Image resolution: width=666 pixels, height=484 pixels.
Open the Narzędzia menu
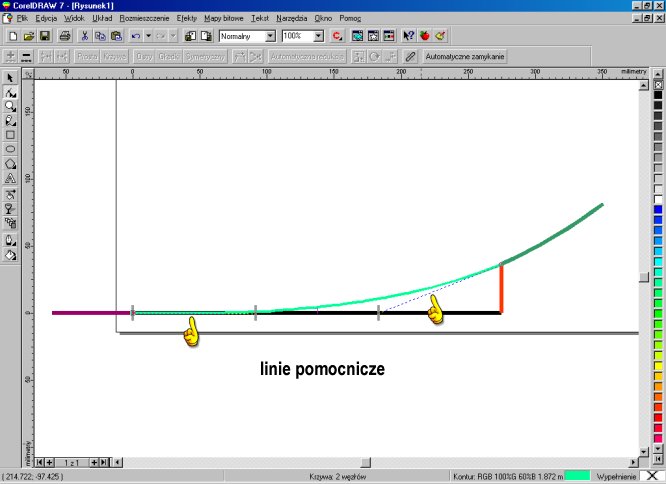tap(293, 19)
